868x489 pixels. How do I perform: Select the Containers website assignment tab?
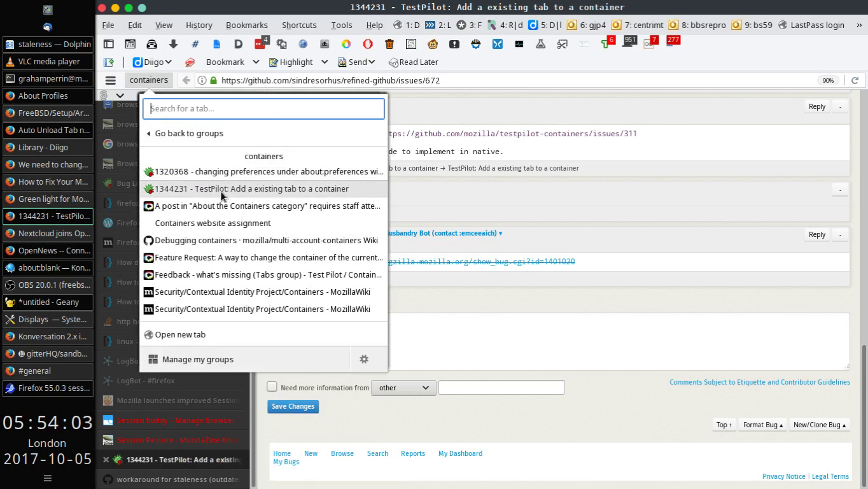[x=263, y=223]
